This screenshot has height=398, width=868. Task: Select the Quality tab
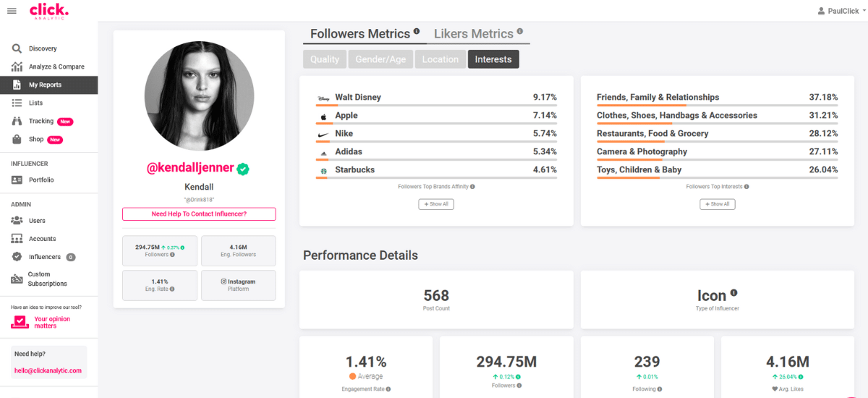click(x=325, y=59)
